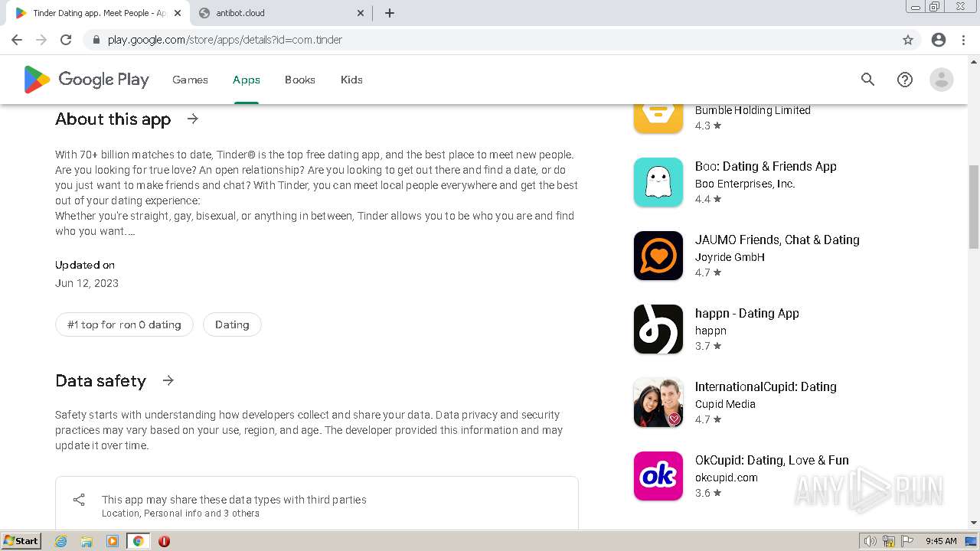Click the Bumble Holding Limited text
Image resolution: width=980 pixels, height=551 pixels.
[753, 110]
